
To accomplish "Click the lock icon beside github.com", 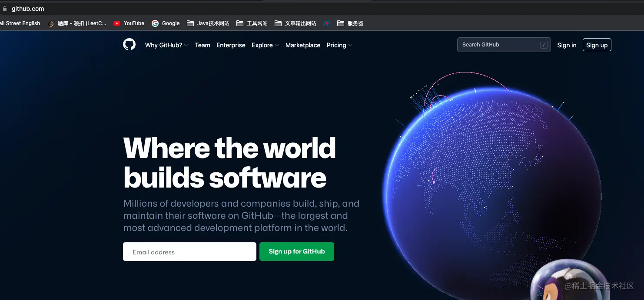I will [x=5, y=9].
